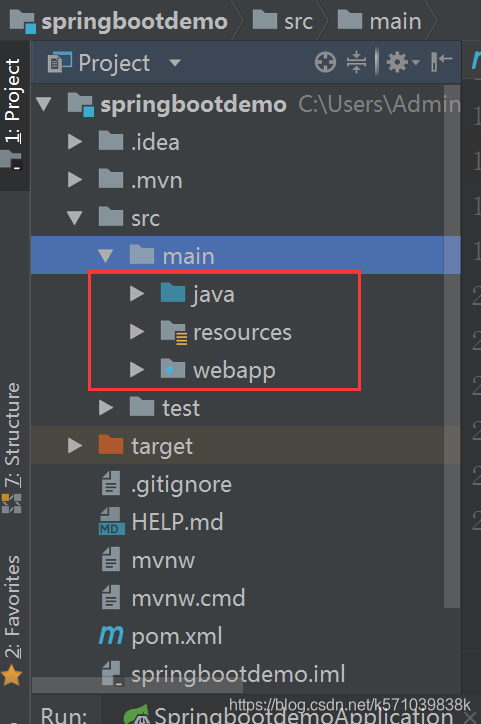Expand the .idea folder arrow

75,142
